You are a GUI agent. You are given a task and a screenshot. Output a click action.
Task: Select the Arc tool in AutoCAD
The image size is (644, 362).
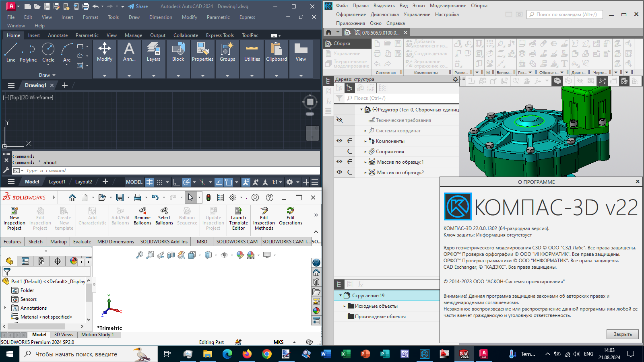point(67,53)
